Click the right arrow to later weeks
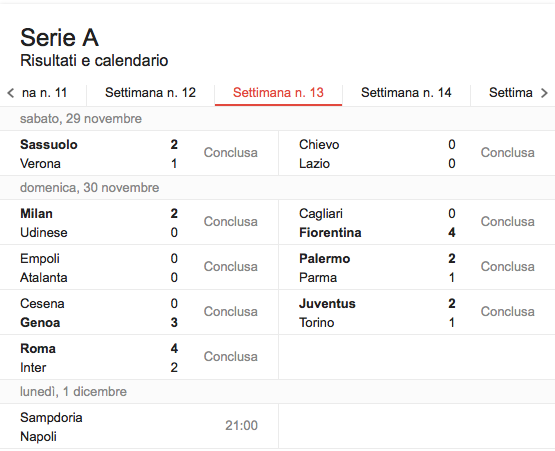The width and height of the screenshot is (555, 451). point(544,93)
